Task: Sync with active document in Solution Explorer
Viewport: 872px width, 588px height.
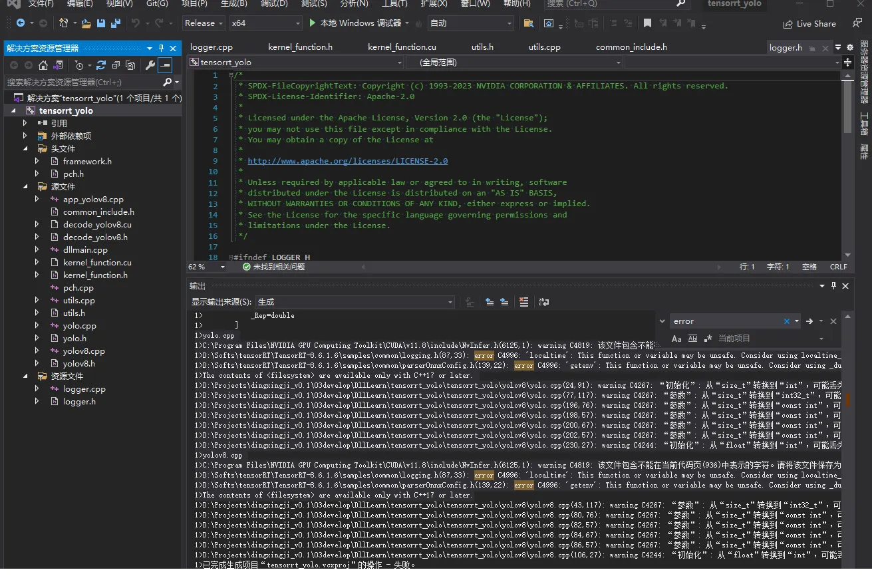Action: pyautogui.click(x=101, y=65)
